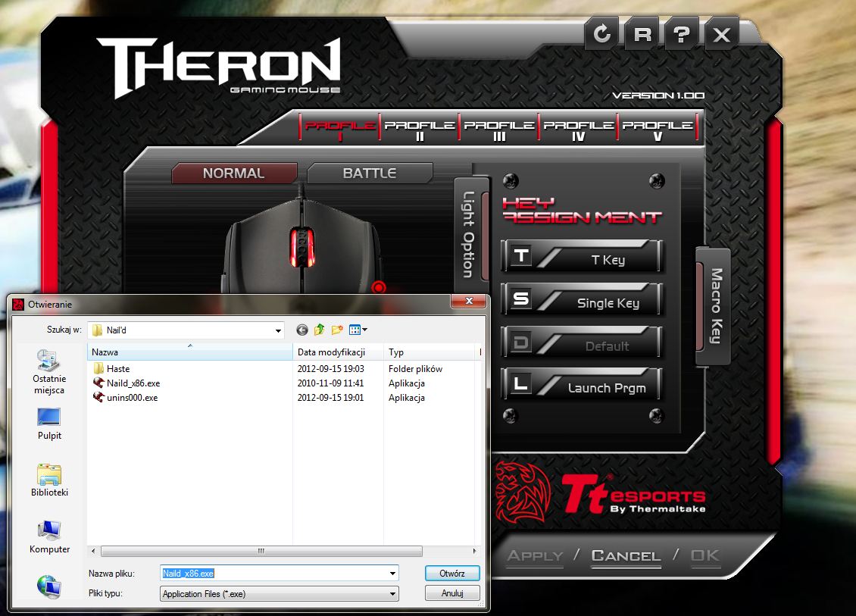Open Biblioteki in the places bar
Screen dimensions: 856x616
(x=49, y=480)
